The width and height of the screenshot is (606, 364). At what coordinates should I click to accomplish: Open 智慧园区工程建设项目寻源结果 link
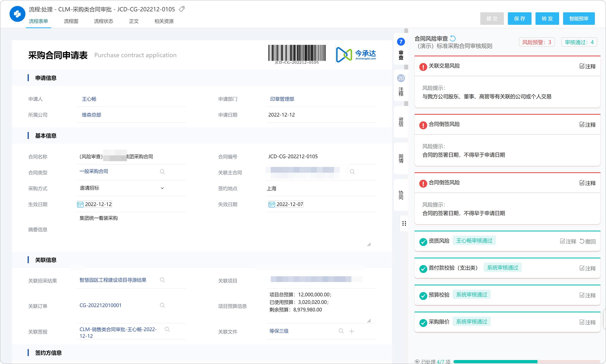(113, 280)
